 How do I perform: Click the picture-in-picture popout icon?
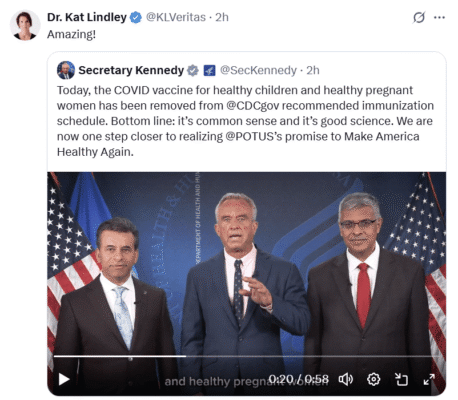tap(401, 379)
